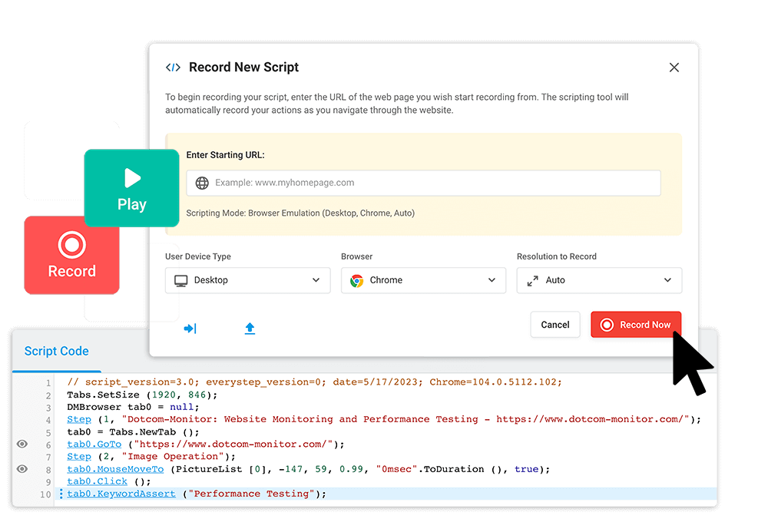Click the Chrome logo in the Browser selector
The height and width of the screenshot is (532, 768).
tap(356, 280)
